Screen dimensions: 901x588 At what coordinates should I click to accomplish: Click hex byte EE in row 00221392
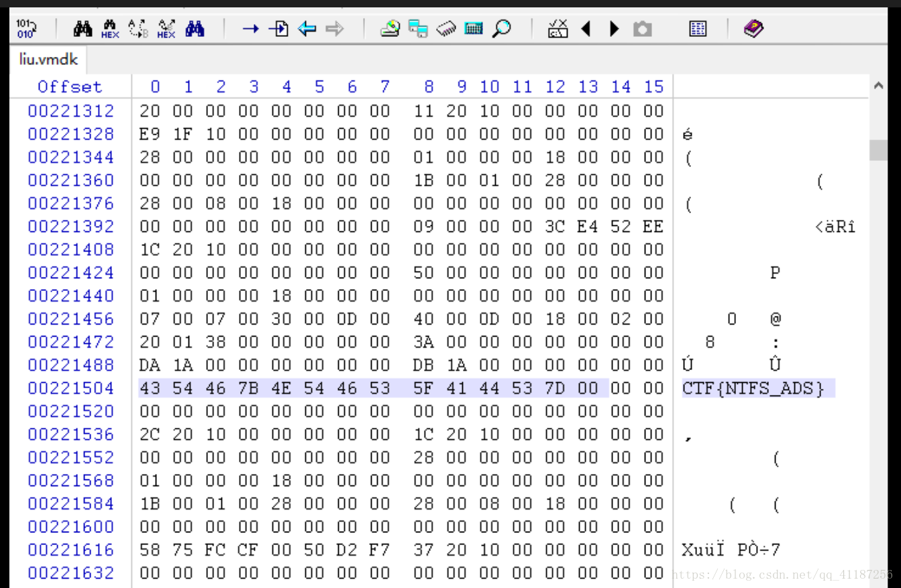653,227
